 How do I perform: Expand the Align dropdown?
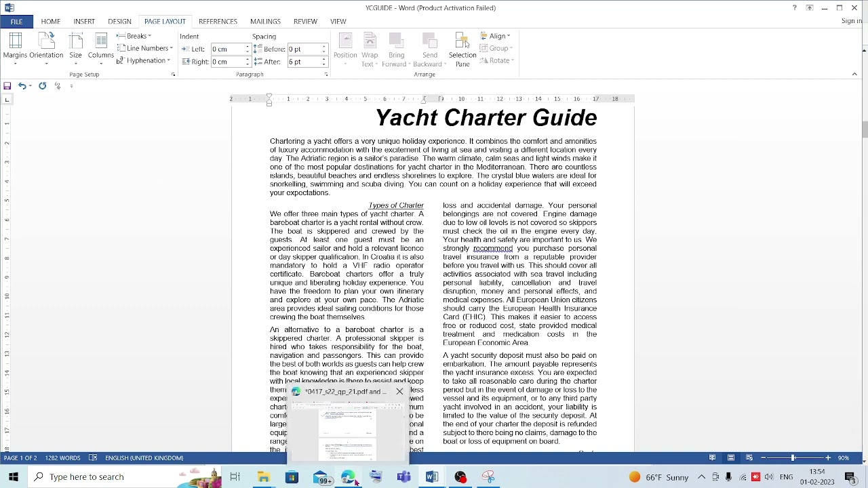(x=496, y=36)
